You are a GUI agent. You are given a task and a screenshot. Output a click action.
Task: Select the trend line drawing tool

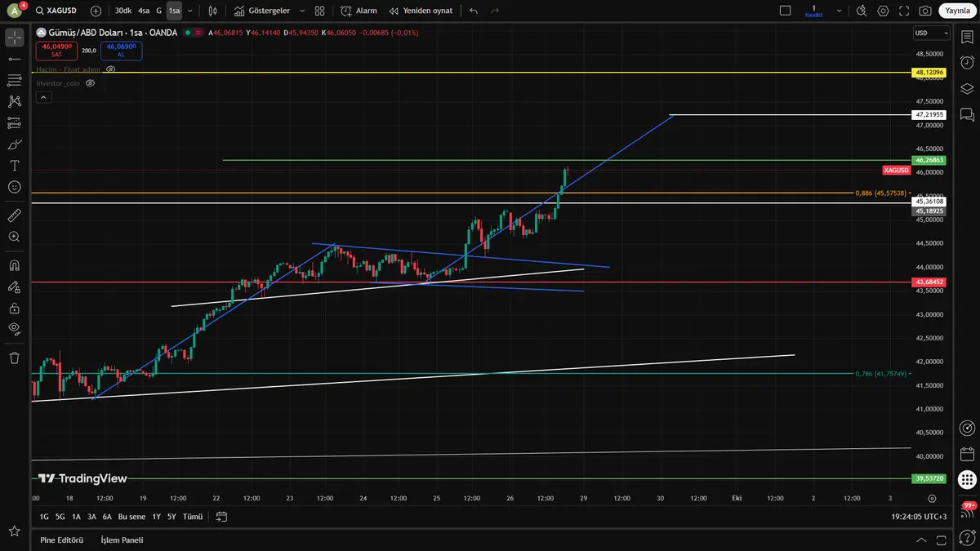(x=14, y=59)
